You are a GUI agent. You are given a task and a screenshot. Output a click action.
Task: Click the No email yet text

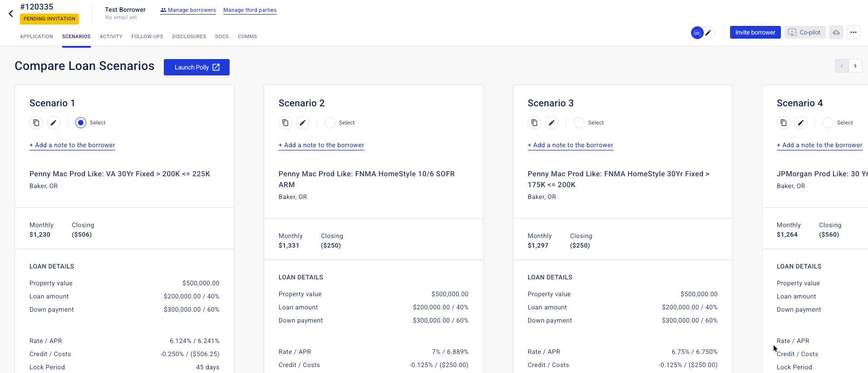[121, 18]
